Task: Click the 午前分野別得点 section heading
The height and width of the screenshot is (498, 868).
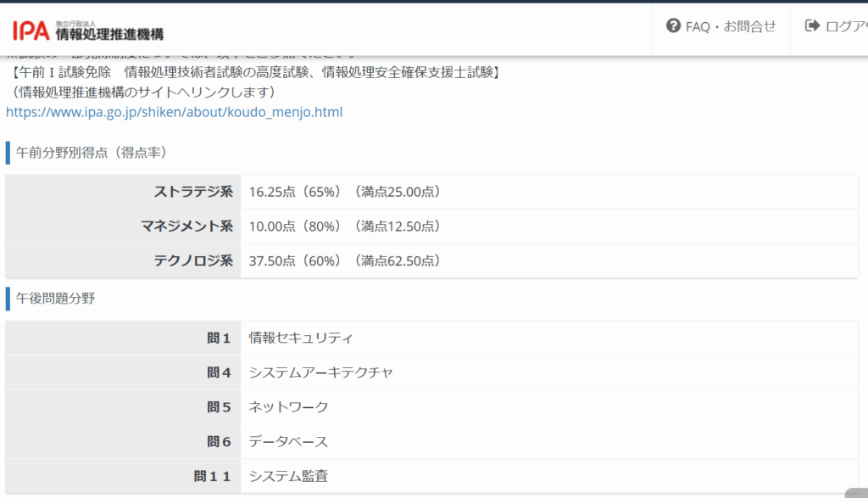Action: pos(92,153)
